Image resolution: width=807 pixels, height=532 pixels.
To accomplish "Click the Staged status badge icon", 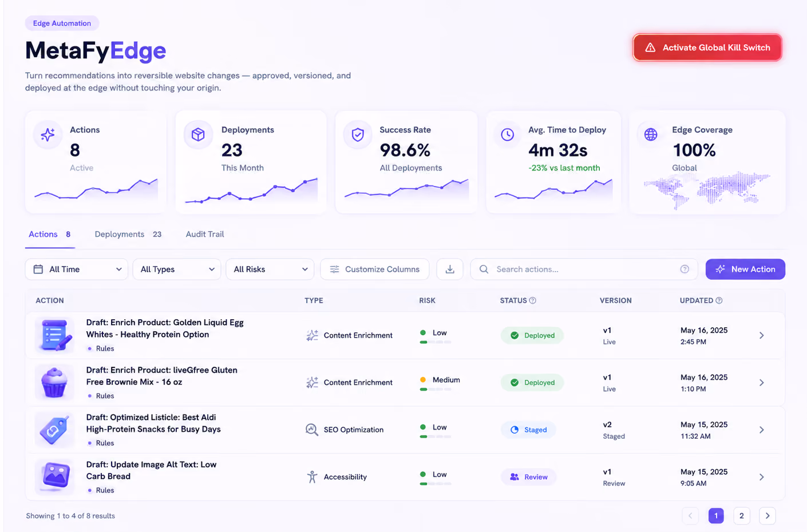I will [515, 430].
